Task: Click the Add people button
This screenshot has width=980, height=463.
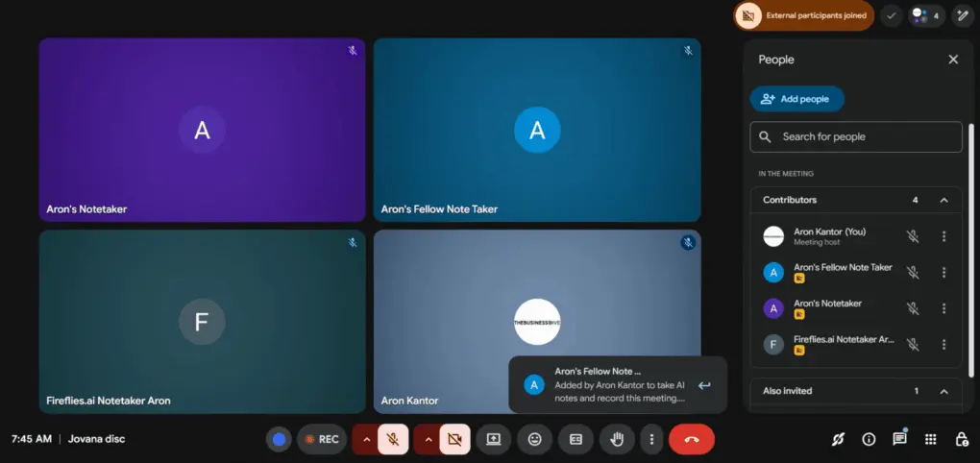Action: [796, 99]
